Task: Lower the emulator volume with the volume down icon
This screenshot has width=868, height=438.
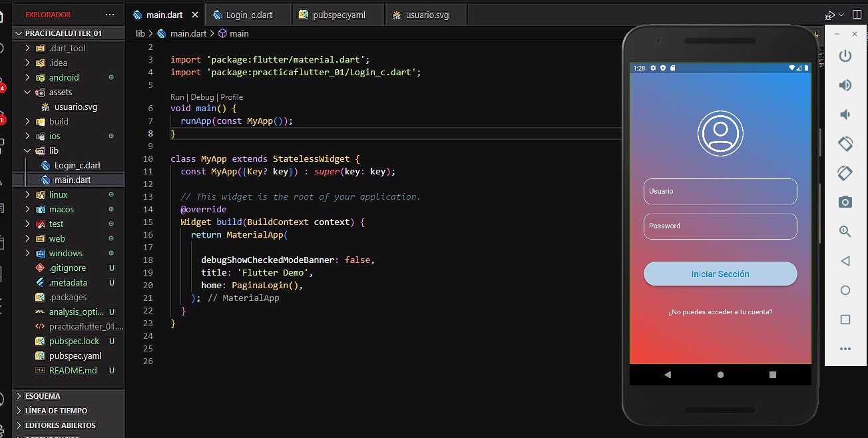Action: pyautogui.click(x=845, y=114)
